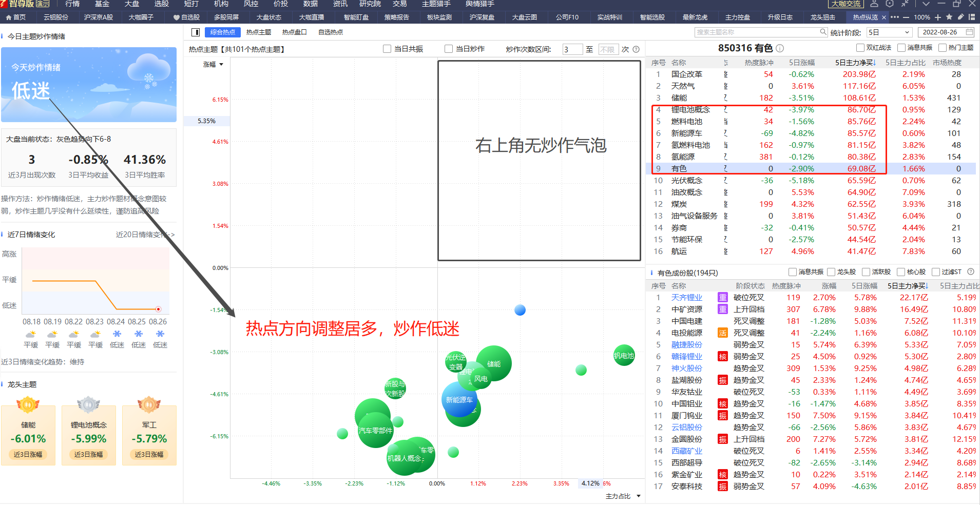Open the 行情 menu
This screenshot has height=505, width=980.
tap(72, 4)
